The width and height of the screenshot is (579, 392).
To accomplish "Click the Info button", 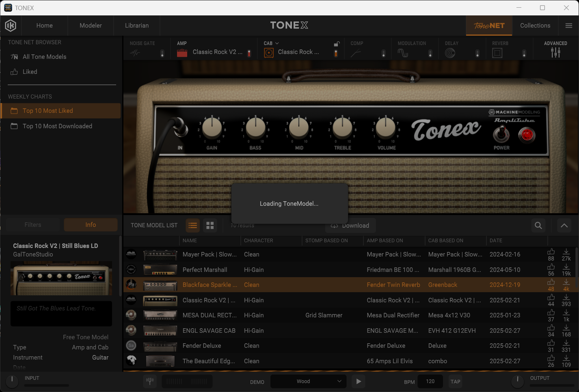I will coord(91,225).
